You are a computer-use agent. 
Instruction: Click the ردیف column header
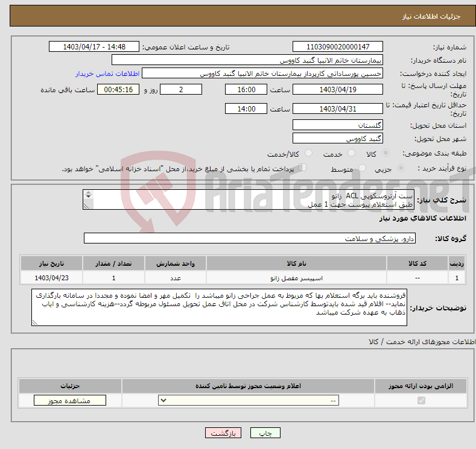[x=457, y=263]
